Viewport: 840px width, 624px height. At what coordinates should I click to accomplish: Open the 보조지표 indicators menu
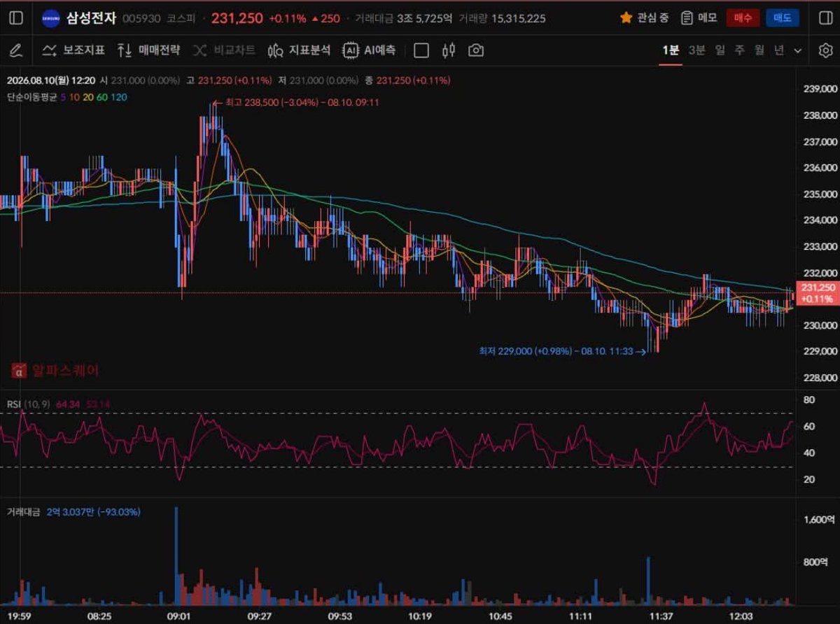[74, 50]
